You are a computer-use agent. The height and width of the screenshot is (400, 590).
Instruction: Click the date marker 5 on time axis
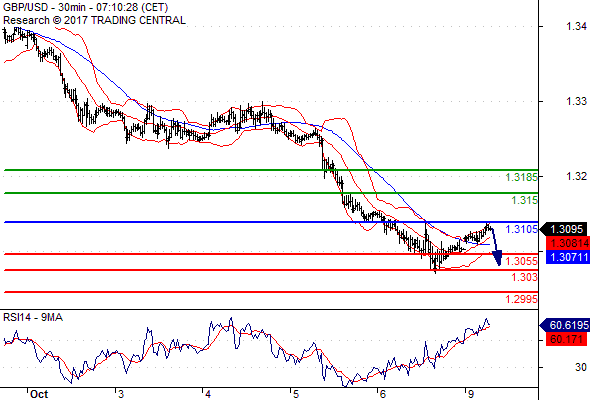(296, 394)
